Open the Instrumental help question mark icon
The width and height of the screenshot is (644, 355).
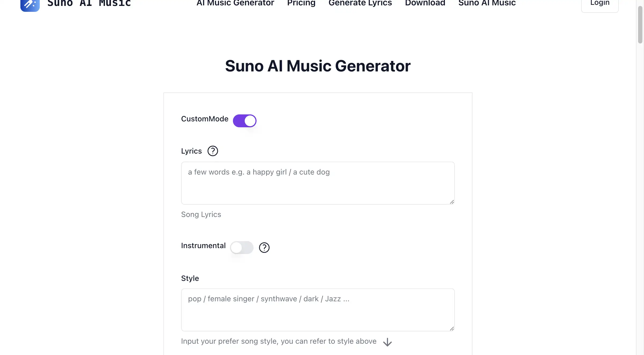coord(264,247)
